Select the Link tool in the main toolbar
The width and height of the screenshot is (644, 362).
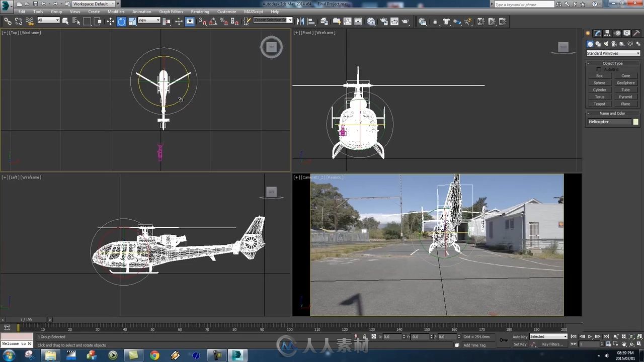pyautogui.click(x=8, y=21)
